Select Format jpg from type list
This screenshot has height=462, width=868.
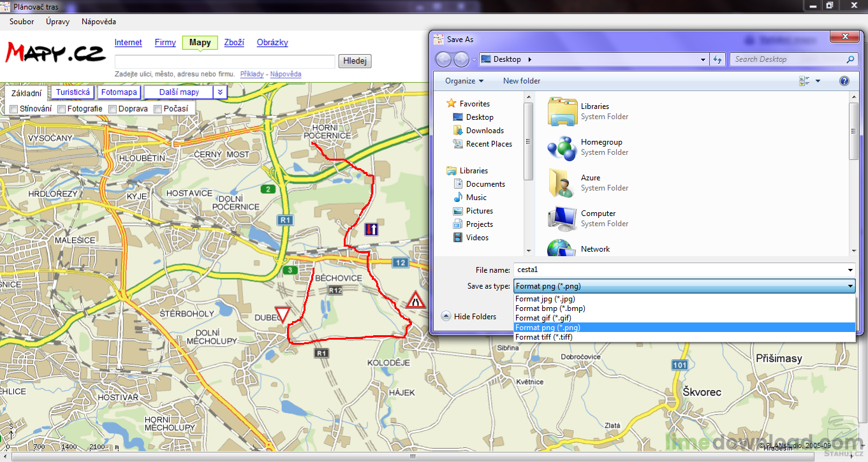(545, 299)
